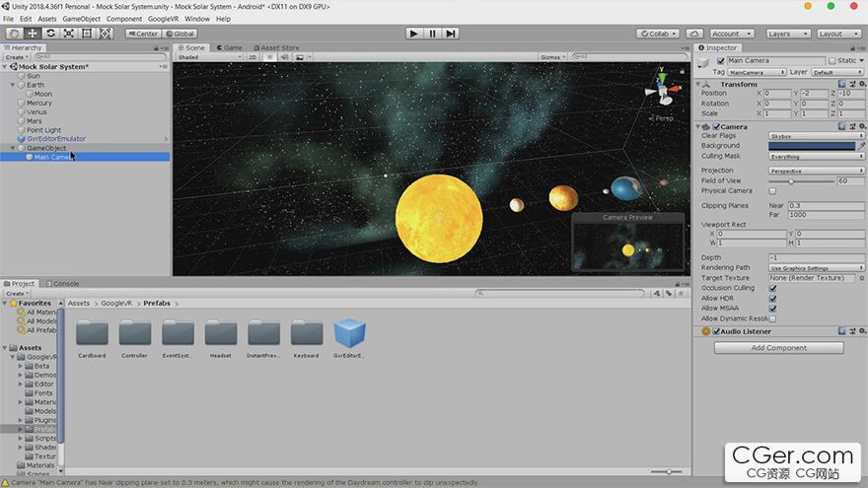The height and width of the screenshot is (488, 868).
Task: Select the combined Transform tool
Action: click(x=105, y=34)
